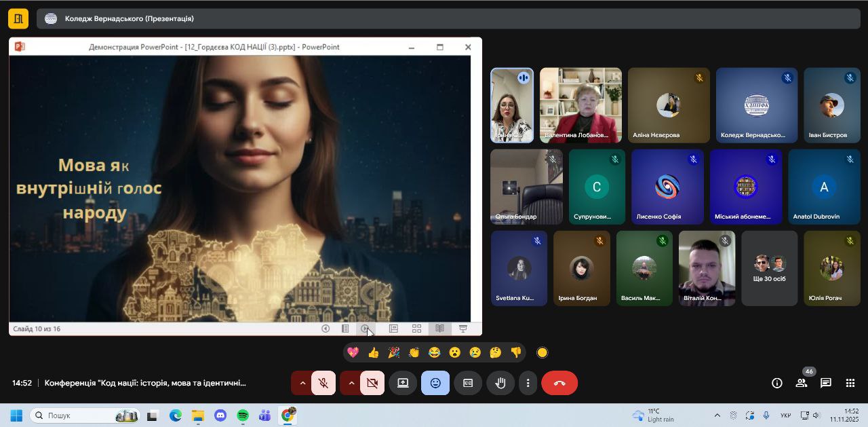Open the chat with everyone panel

825,383
